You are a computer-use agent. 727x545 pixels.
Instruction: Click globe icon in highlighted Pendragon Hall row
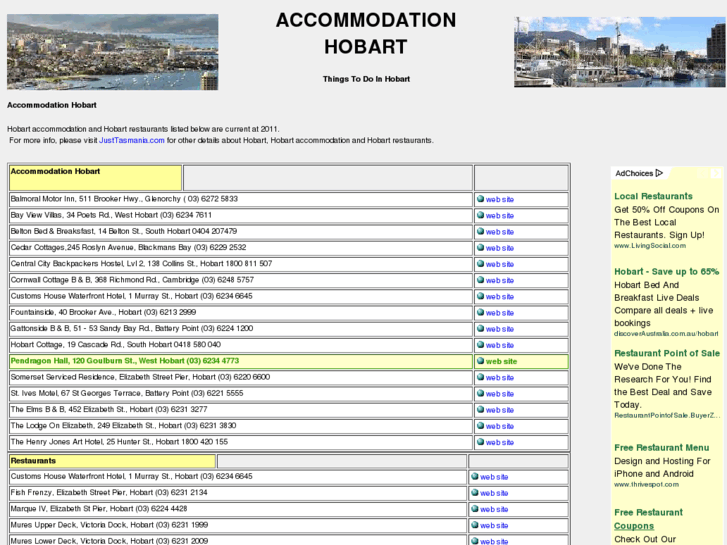[480, 361]
